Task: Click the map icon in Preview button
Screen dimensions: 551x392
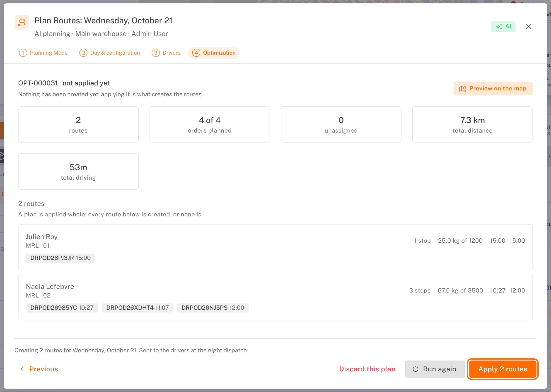Action: (462, 89)
